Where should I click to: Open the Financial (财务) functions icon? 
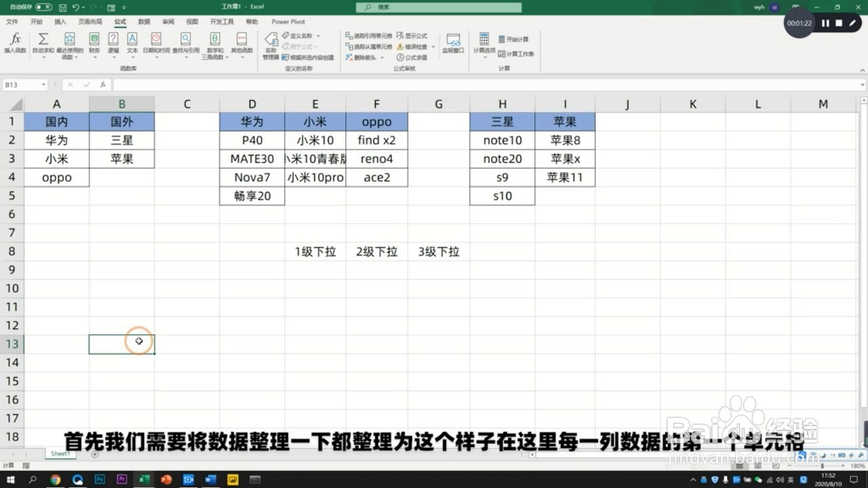coord(94,39)
